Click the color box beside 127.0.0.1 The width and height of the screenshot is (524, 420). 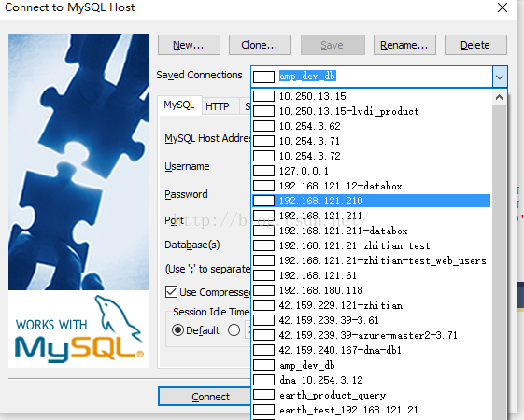263,171
